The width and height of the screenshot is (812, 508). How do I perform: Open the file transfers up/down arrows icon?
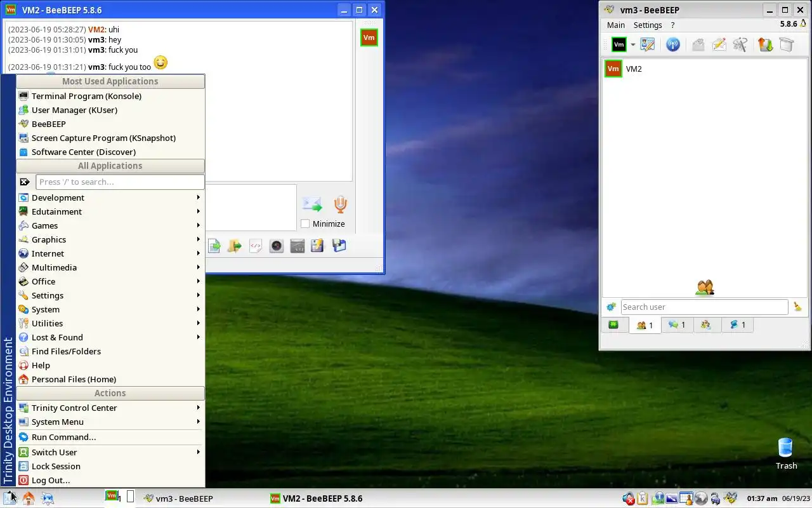766,44
